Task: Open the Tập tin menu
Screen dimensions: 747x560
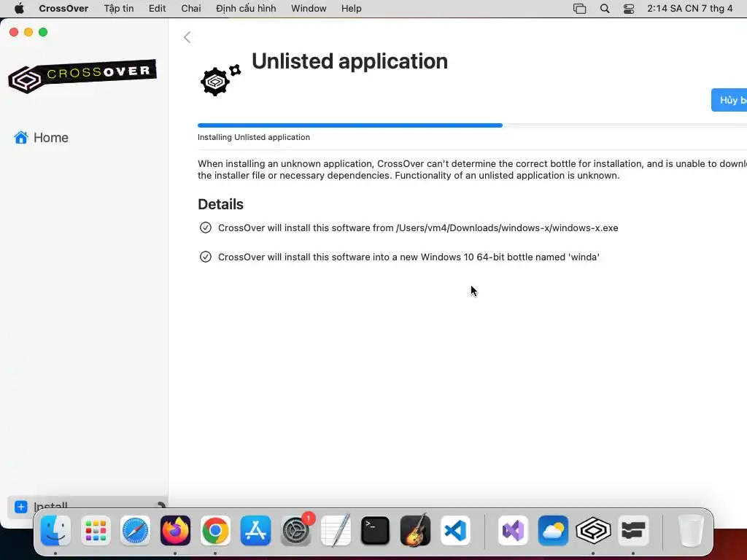Action: click(x=119, y=9)
